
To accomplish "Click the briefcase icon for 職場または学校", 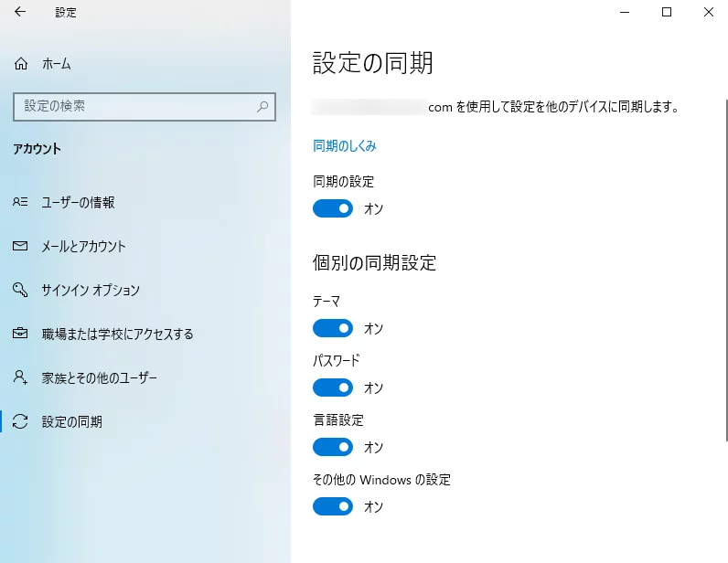I will tap(20, 335).
